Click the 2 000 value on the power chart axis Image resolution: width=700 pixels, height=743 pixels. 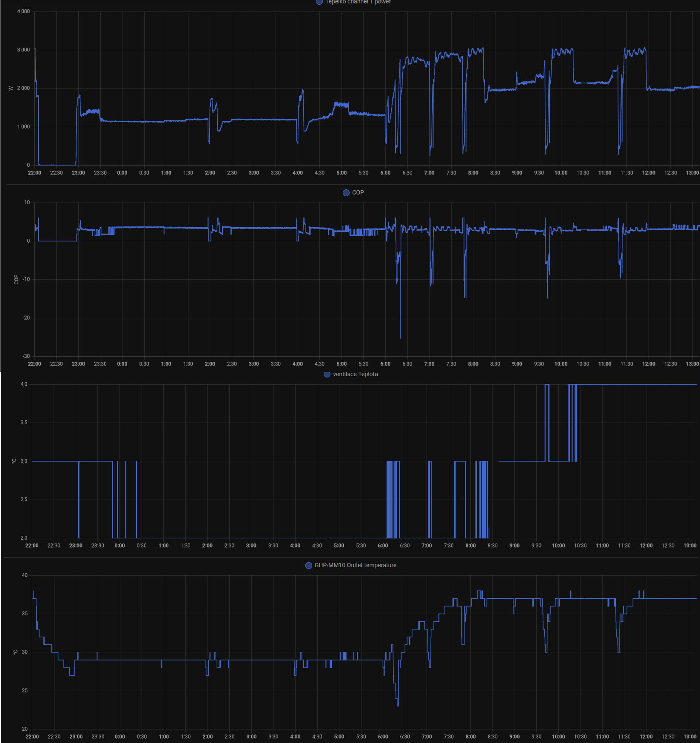click(x=23, y=88)
